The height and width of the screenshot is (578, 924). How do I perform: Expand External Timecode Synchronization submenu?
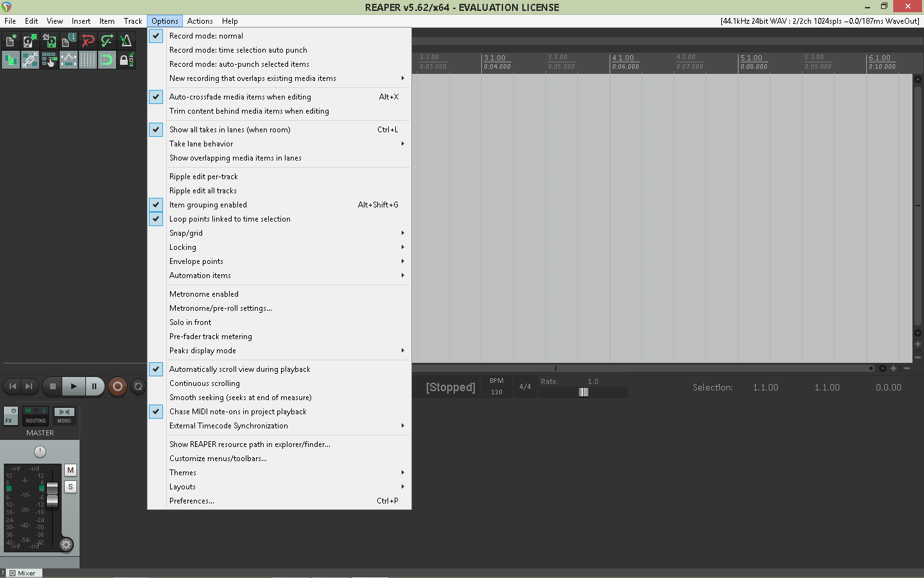[x=279, y=426]
